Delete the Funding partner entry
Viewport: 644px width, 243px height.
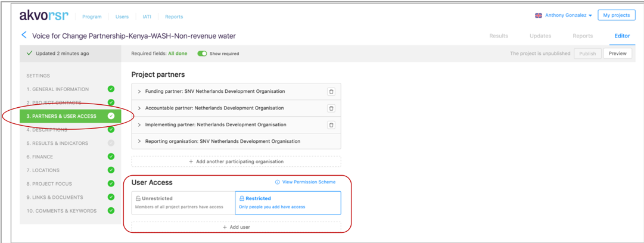click(x=331, y=92)
